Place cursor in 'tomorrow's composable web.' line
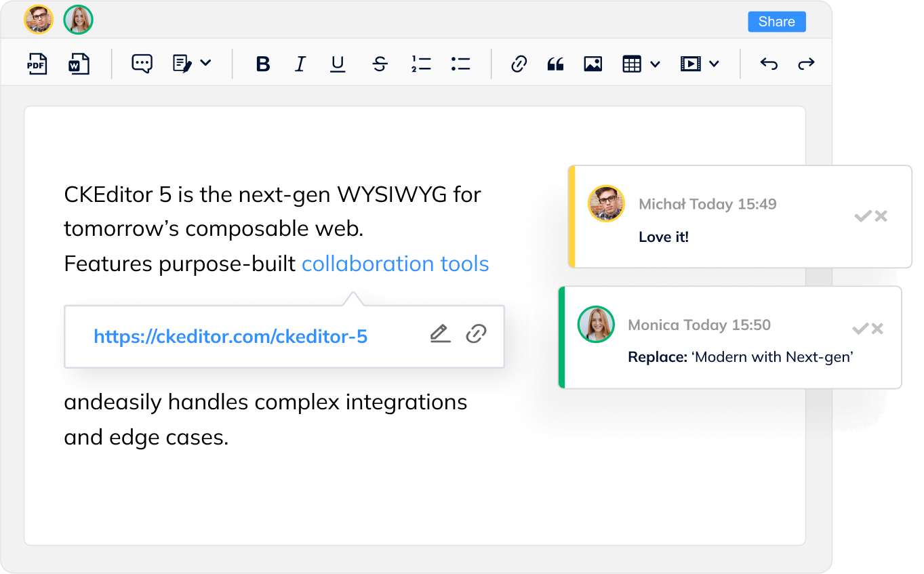Screen dimensions: 924x574 coord(214,229)
